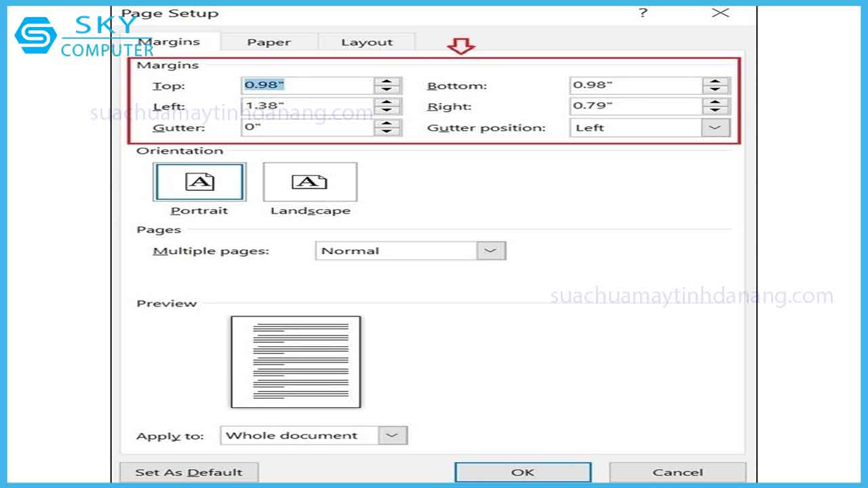The image size is (868, 488).
Task: Increase the Left margin with up arrow
Action: click(387, 102)
